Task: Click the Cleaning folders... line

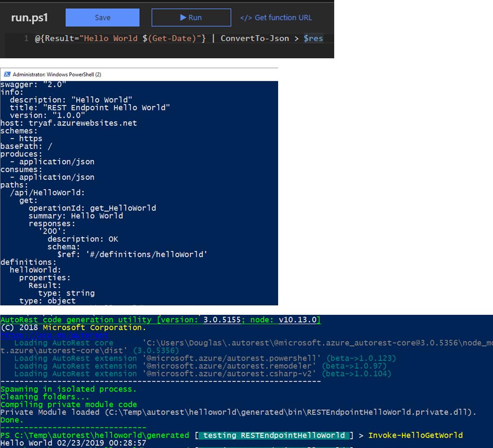Action: tap(45, 397)
